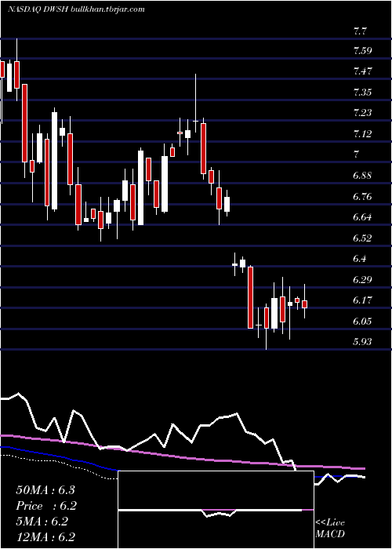
Task: Click the 6.17 price axis label
Action: click(x=362, y=300)
